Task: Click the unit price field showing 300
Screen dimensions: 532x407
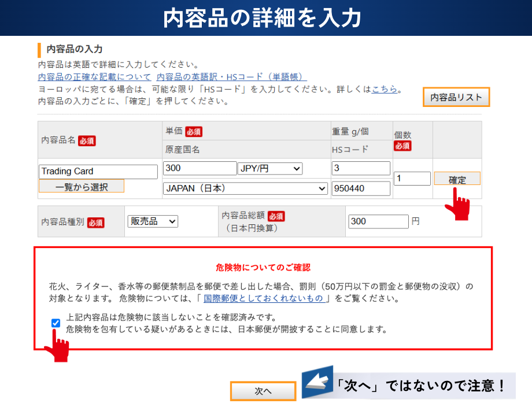Action: click(199, 168)
